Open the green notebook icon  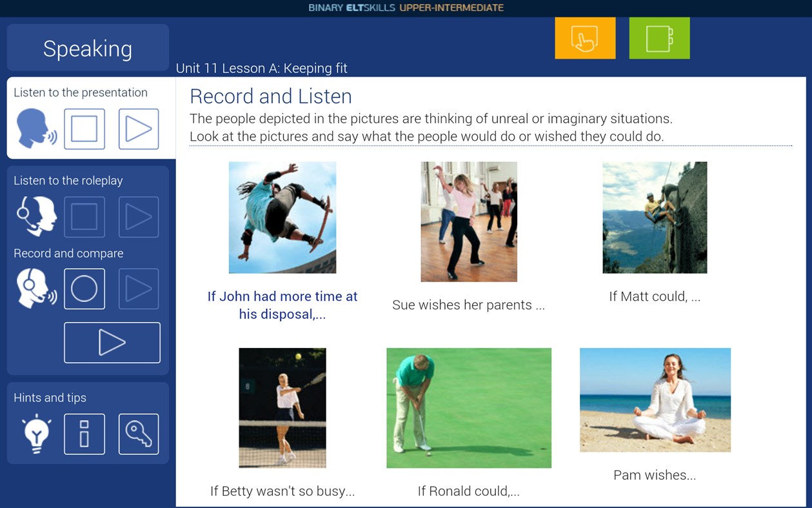coord(659,37)
